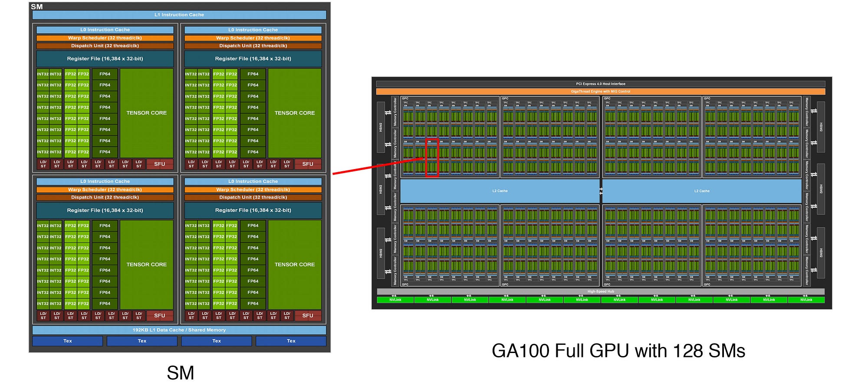Viewport: 868px width, 389px height.
Task: Click the rightmost NVLink block
Action: click(806, 300)
